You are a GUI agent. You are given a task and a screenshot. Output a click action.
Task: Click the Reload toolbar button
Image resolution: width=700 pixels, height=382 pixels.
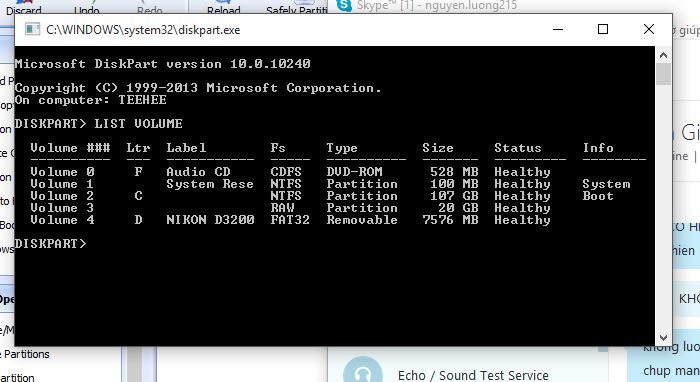[224, 8]
